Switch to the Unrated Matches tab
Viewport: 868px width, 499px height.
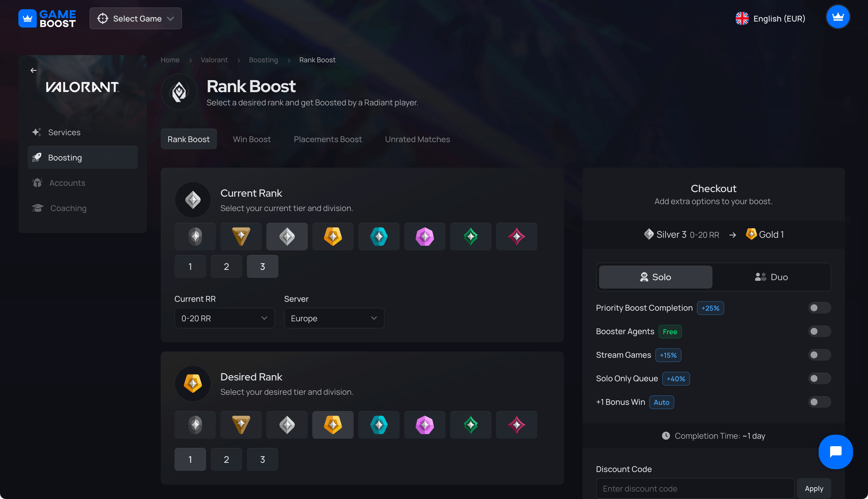click(418, 139)
